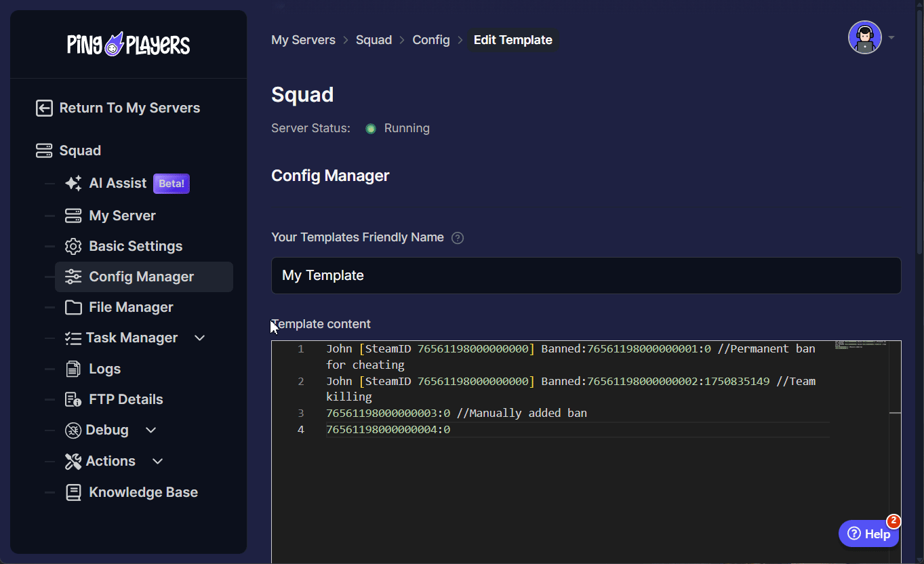
Task: Click the '//Team' comment on line 2
Action: [796, 381]
